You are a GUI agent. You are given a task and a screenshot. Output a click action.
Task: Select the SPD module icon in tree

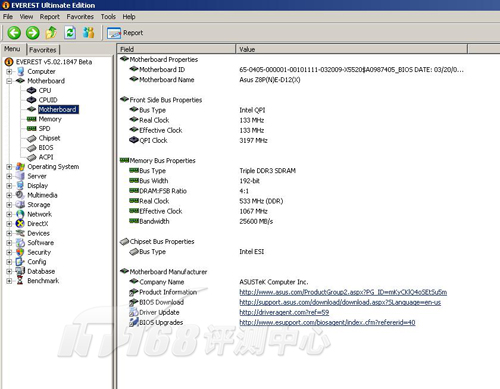coord(31,128)
